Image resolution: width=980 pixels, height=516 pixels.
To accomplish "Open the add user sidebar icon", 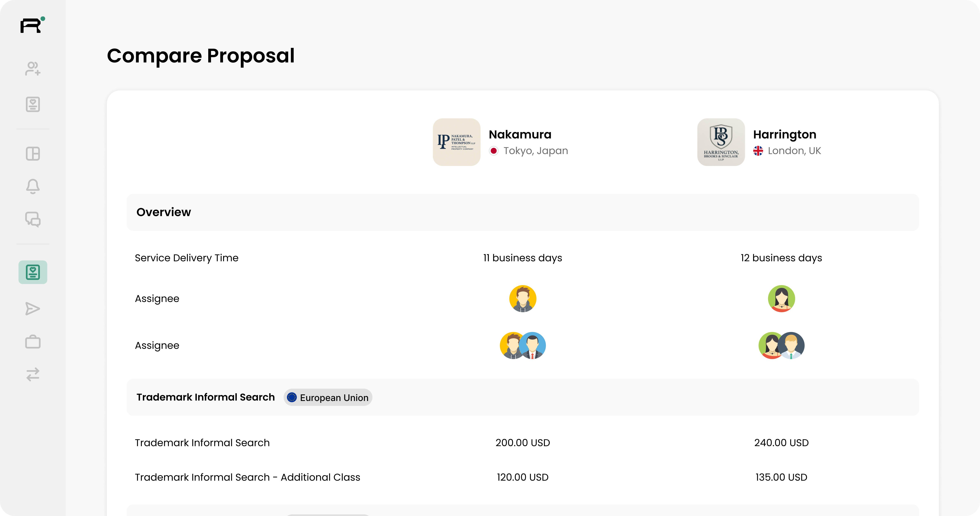I will tap(33, 69).
